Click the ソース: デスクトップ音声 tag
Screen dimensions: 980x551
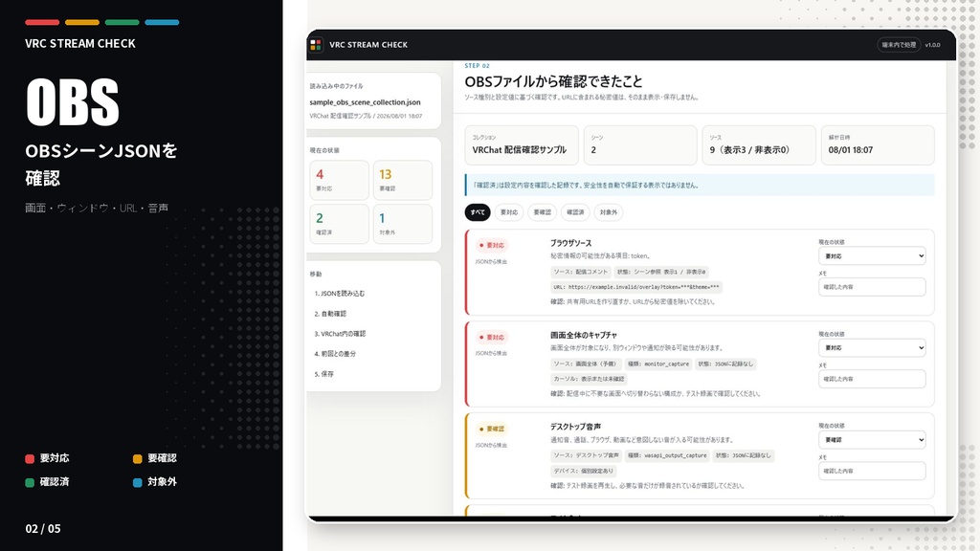(x=586, y=455)
